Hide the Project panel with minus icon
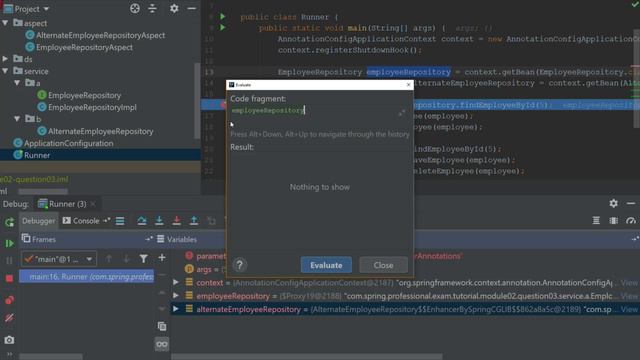The height and width of the screenshot is (360, 640). [x=191, y=9]
